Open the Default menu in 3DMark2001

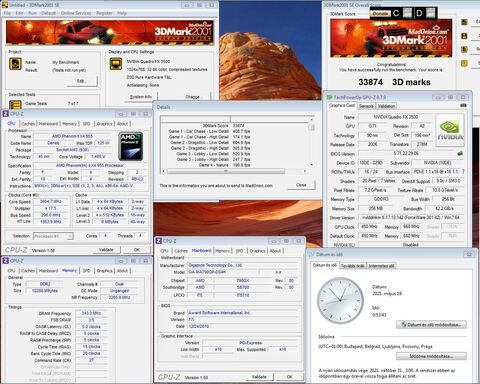click(49, 13)
